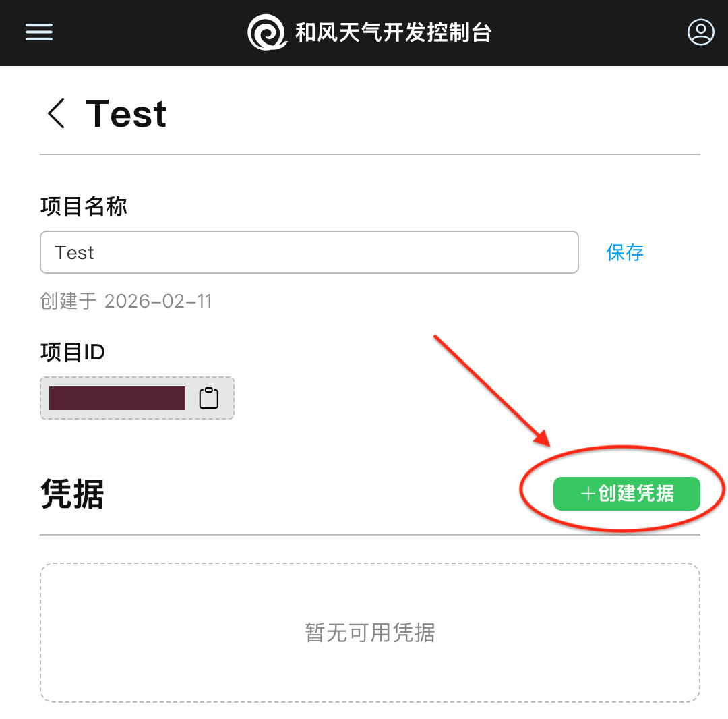Go back using the left chevron
Image resolution: width=728 pixels, height=719 pixels.
(57, 113)
